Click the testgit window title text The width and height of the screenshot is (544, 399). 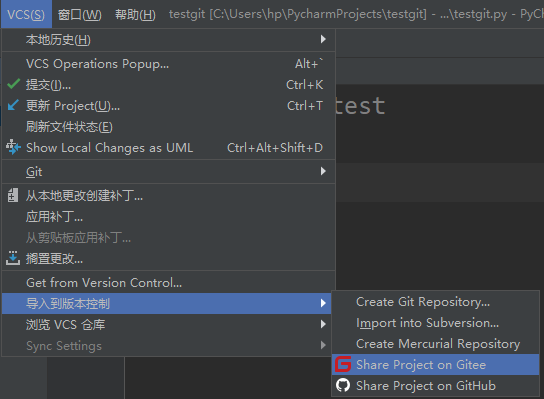tap(356, 14)
